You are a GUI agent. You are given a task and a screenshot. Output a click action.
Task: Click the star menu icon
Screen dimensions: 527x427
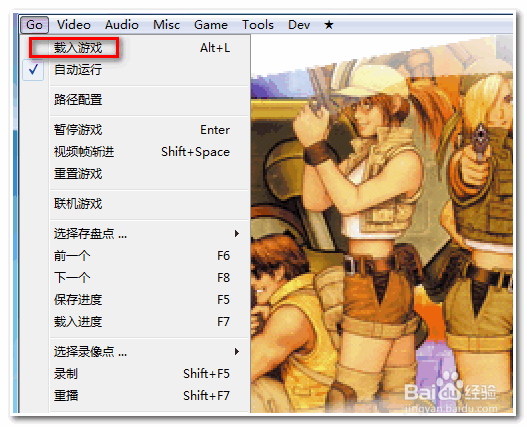pos(329,25)
